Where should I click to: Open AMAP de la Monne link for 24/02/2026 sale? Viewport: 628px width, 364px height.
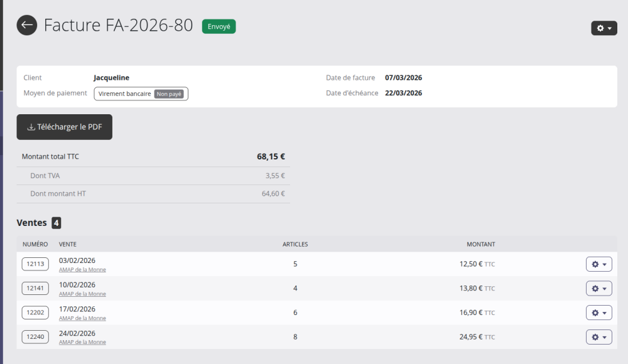tap(82, 342)
